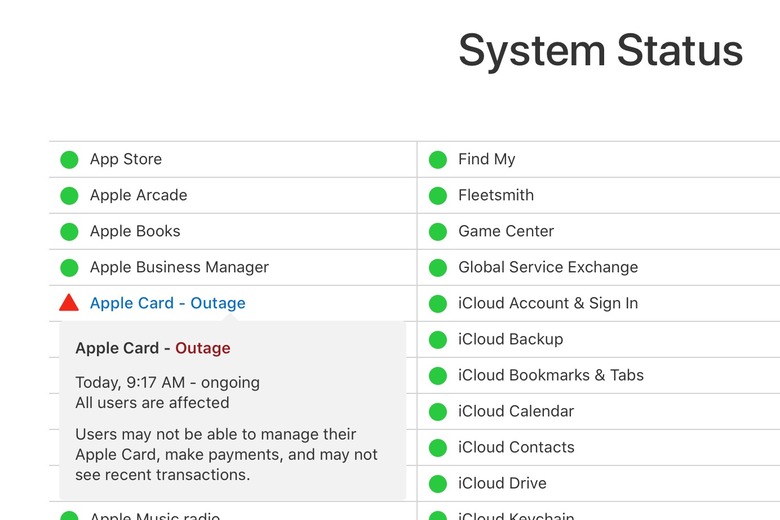Click the green dot next to iCloud Drive

click(438, 484)
